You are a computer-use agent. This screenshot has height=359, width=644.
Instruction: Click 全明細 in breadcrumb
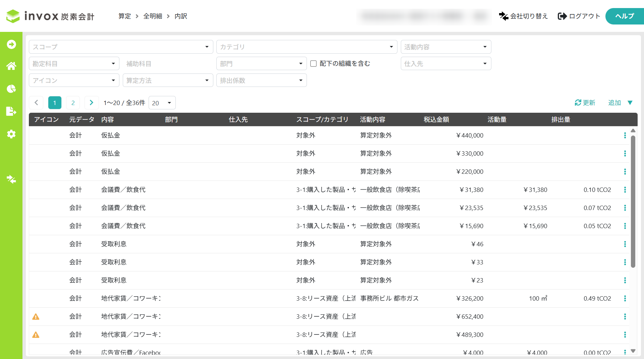tap(153, 16)
